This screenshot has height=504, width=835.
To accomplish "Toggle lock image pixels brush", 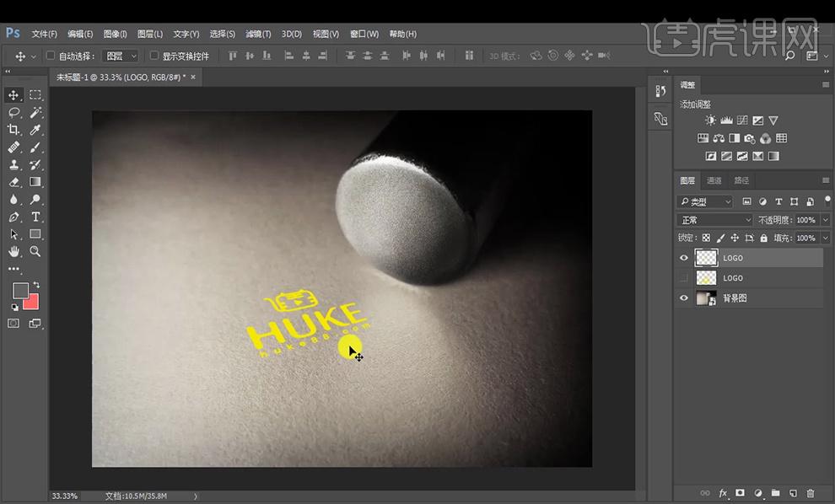I will pos(720,238).
